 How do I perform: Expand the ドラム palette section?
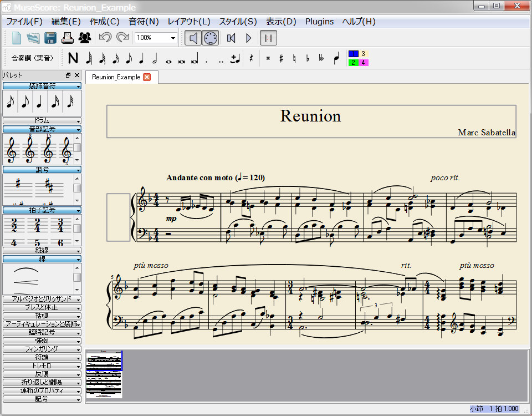click(x=42, y=120)
